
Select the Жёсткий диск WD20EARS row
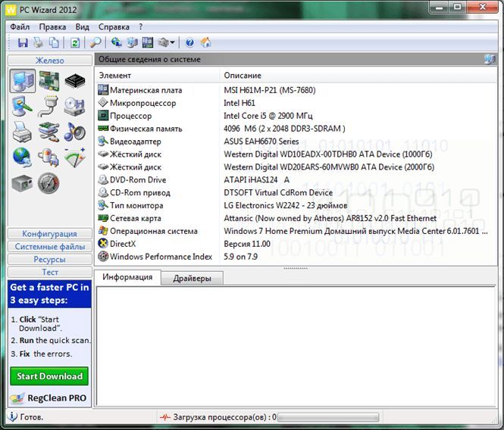(296, 167)
